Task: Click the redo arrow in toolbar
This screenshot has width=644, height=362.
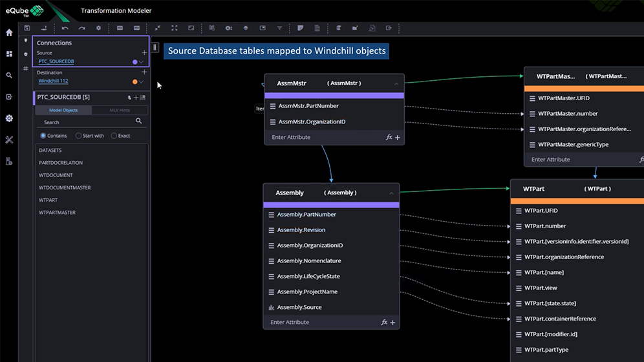Action: pos(81,28)
